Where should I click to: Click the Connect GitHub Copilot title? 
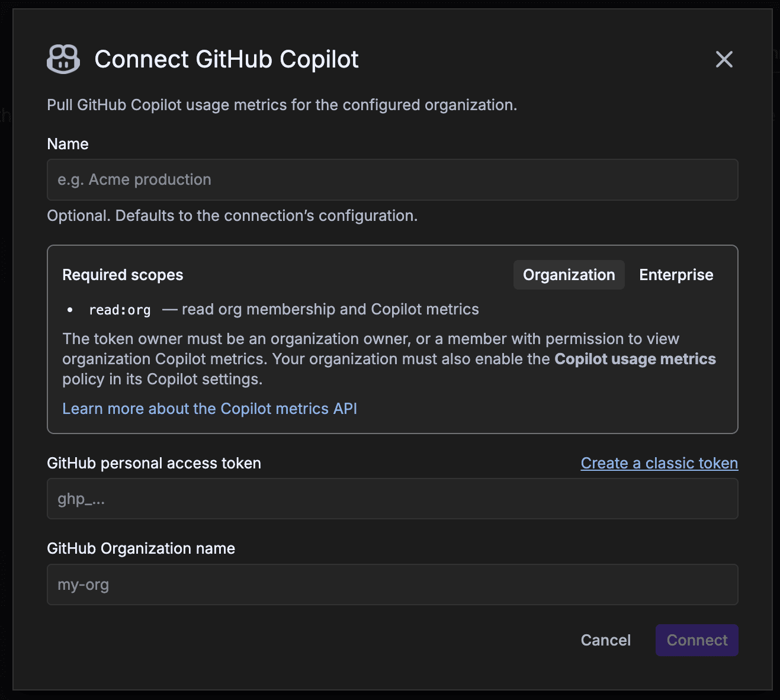pos(226,59)
